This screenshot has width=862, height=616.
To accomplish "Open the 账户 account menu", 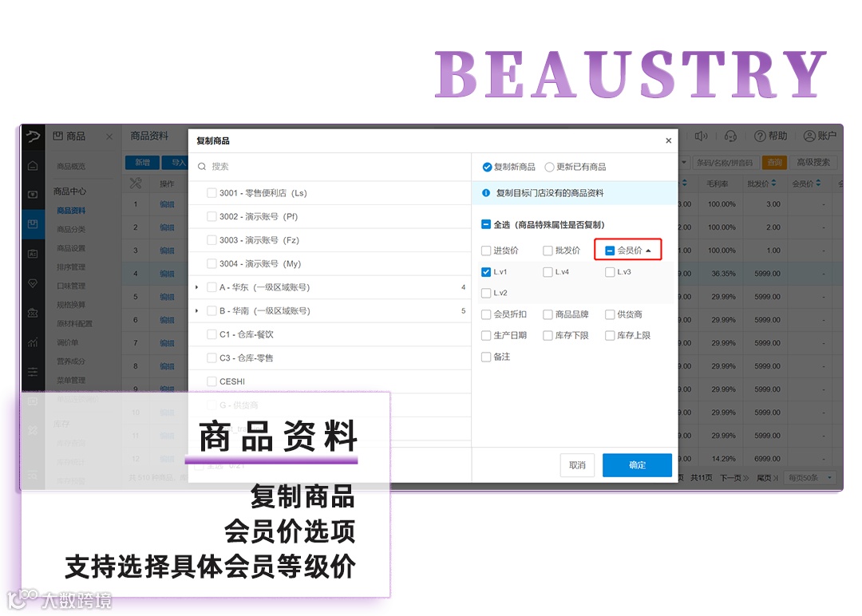I will click(x=820, y=136).
